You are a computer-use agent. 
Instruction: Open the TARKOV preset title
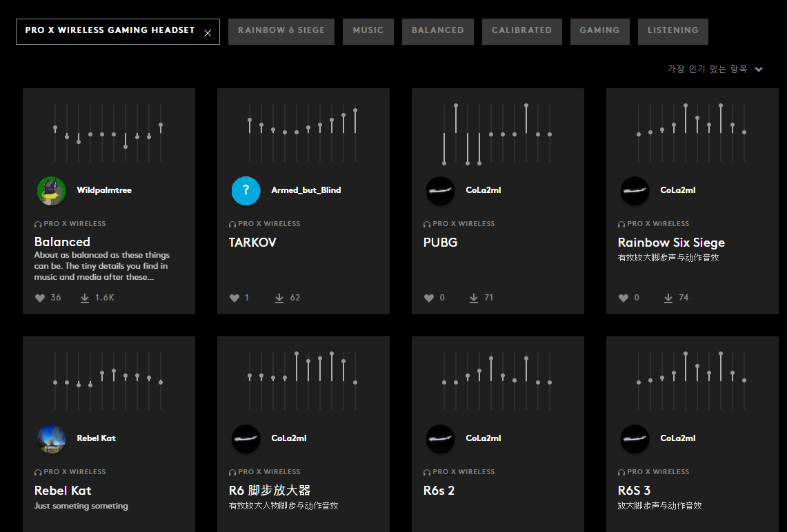pos(252,242)
